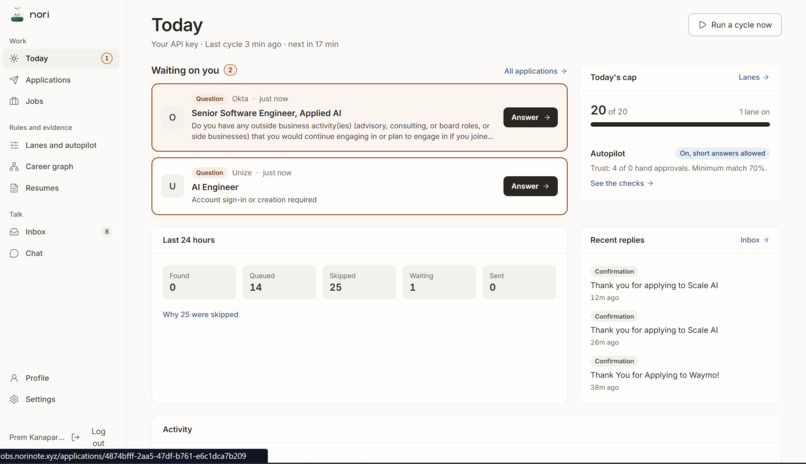Click the Career graph icon
806x464 pixels.
[14, 166]
